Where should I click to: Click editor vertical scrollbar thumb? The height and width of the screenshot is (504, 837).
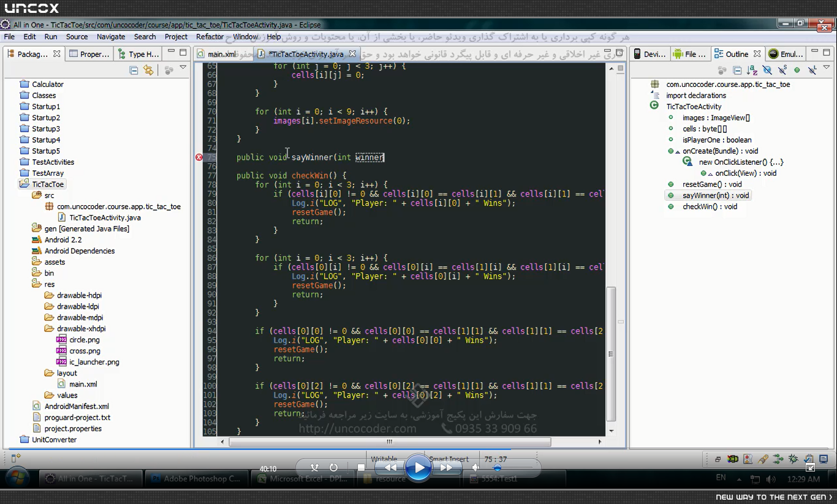pyautogui.click(x=611, y=354)
